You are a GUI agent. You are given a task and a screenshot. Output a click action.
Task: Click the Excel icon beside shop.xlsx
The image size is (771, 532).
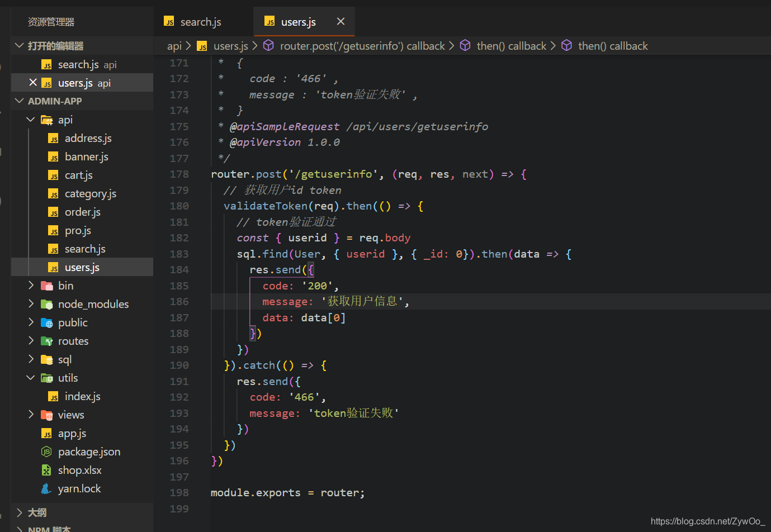pos(46,470)
